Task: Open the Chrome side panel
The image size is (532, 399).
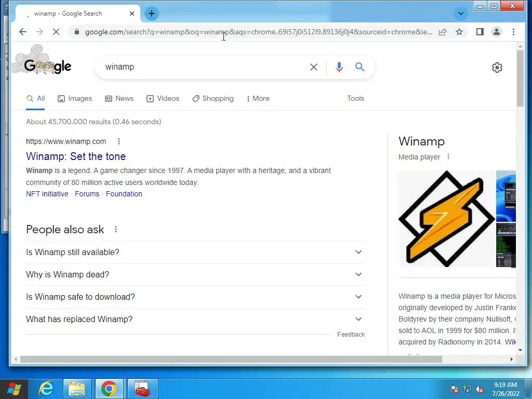Action: pos(480,32)
